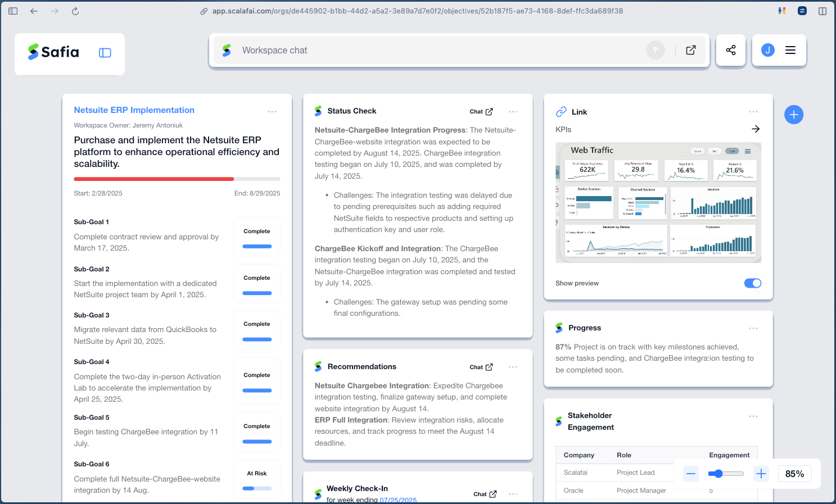This screenshot has height=504, width=836.
Task: Select the Oracle table row
Action: [657, 491]
